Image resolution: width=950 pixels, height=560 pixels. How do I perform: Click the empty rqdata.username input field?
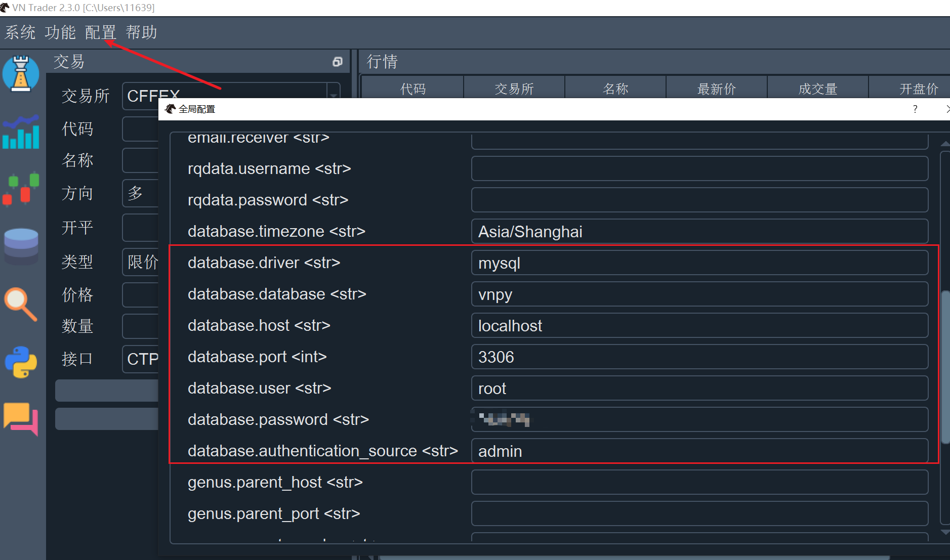(x=698, y=168)
